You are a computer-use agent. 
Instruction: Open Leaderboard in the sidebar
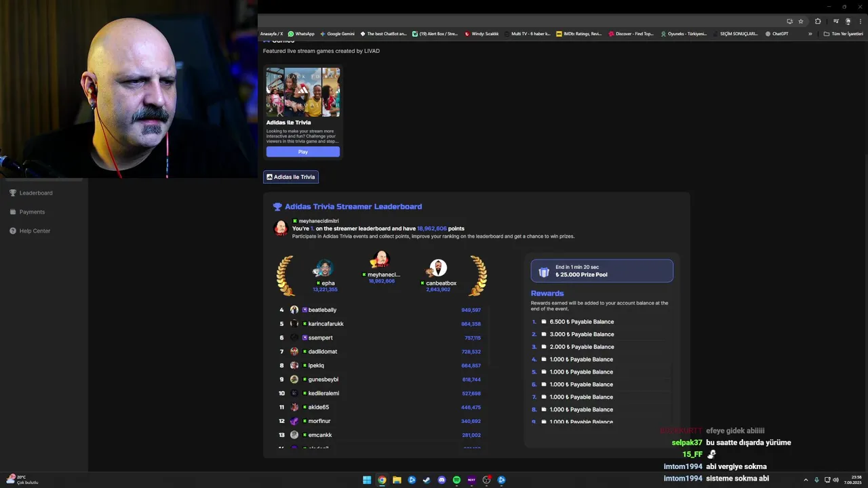click(x=31, y=193)
